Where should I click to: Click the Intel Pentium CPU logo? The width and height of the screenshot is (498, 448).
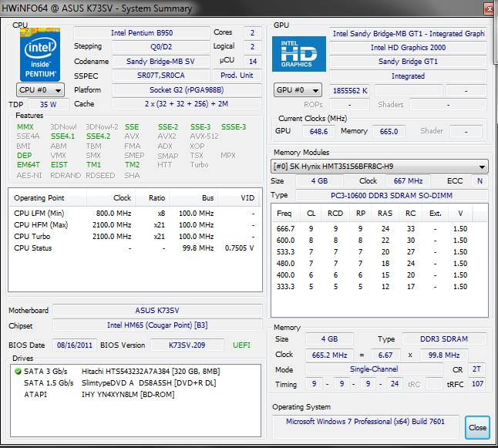pos(40,55)
